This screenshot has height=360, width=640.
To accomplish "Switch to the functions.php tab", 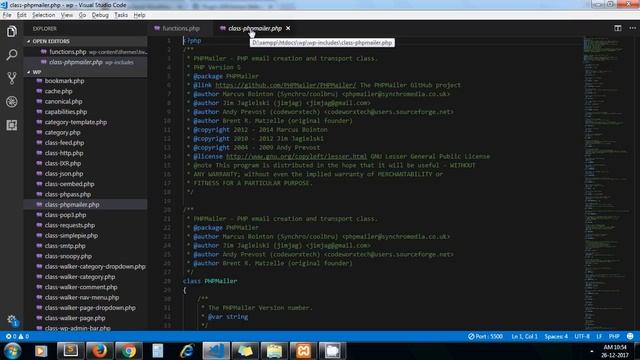I will coord(180,28).
